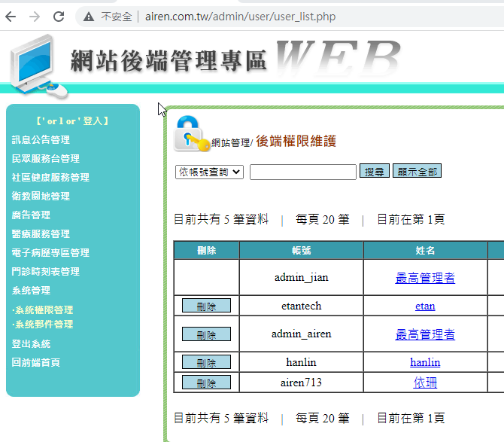The image size is (504, 442).
Task: Open the 依珊 name link
Action: [425, 383]
